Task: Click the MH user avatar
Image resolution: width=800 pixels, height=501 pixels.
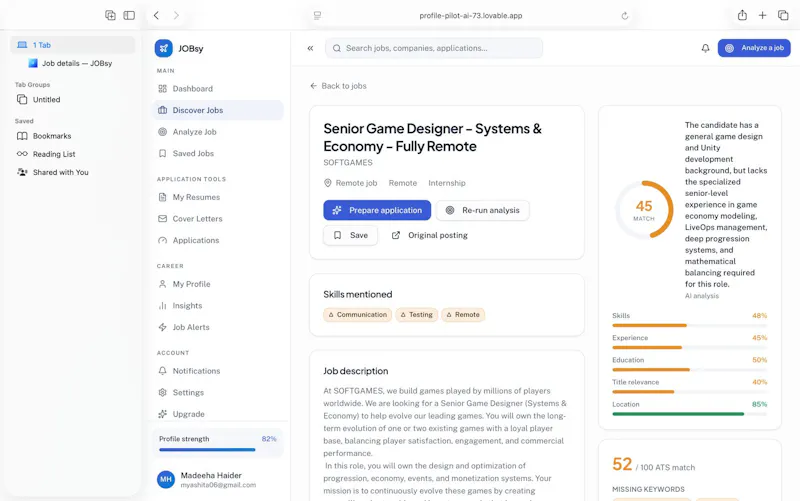Action: pyautogui.click(x=165, y=480)
